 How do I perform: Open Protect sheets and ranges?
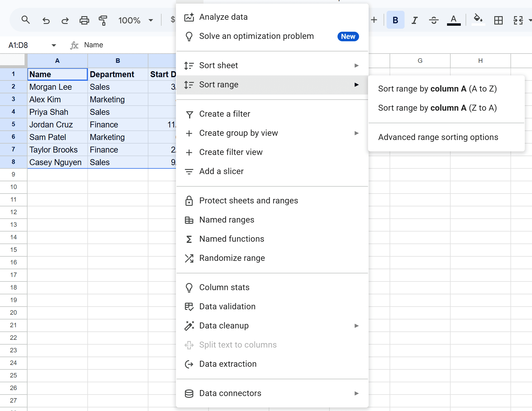coord(272,201)
